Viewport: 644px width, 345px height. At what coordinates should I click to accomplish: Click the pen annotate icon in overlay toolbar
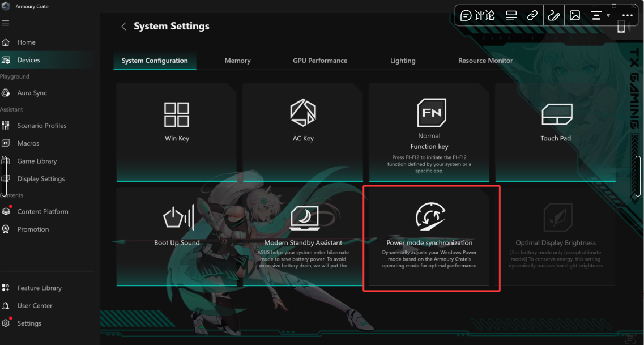click(x=553, y=16)
